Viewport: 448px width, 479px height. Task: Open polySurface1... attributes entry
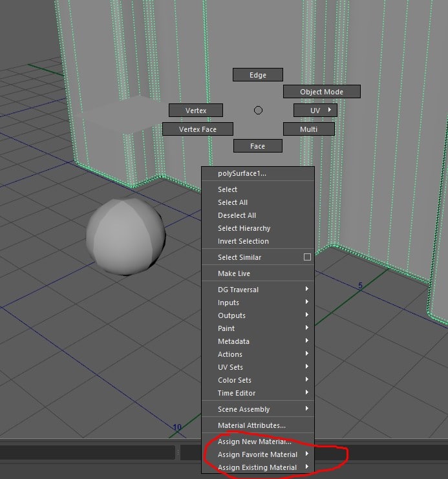(257, 173)
